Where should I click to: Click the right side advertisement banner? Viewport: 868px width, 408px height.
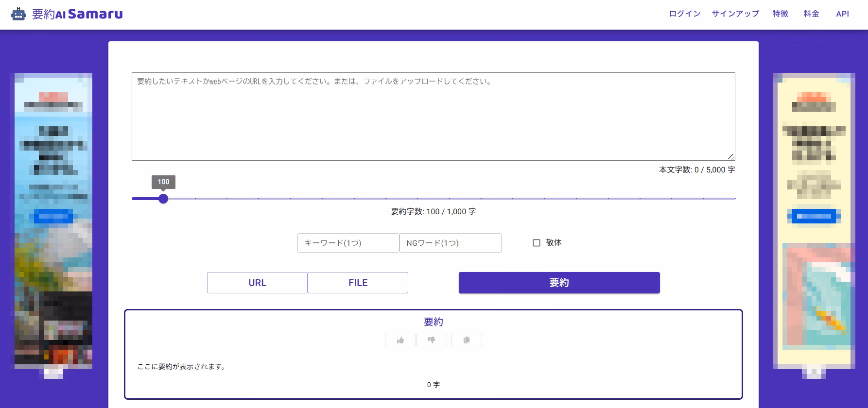coord(814,221)
